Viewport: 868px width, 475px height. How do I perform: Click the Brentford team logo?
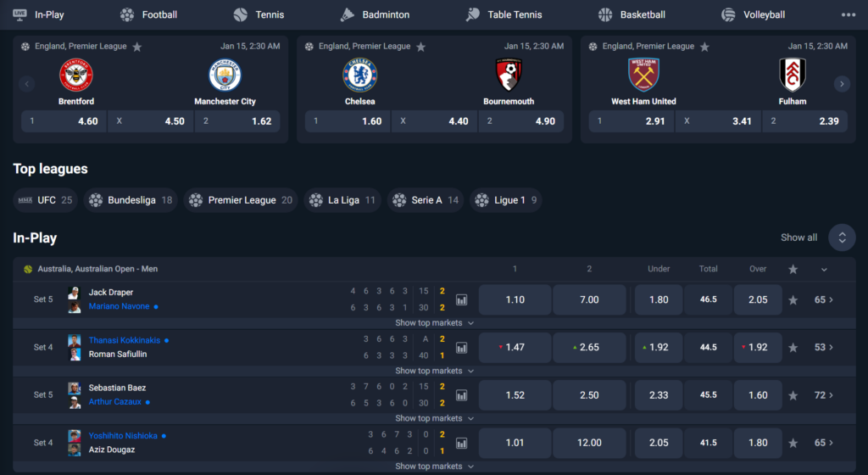76,75
